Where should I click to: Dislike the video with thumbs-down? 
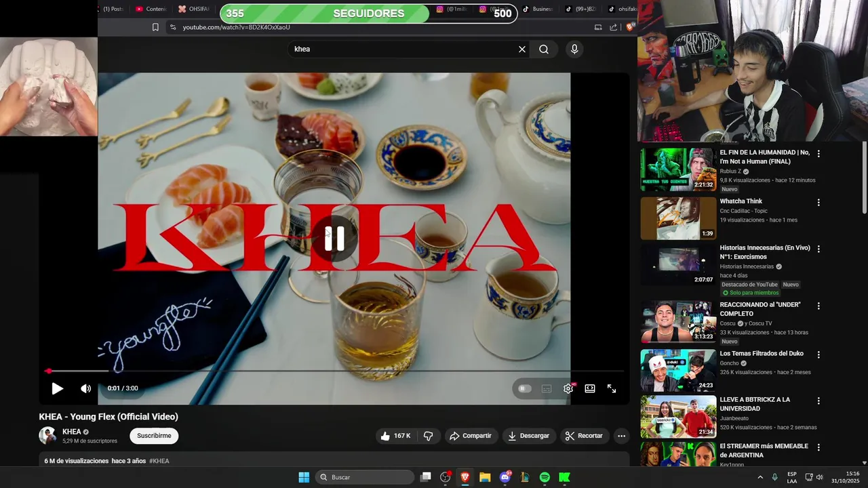[x=428, y=436]
